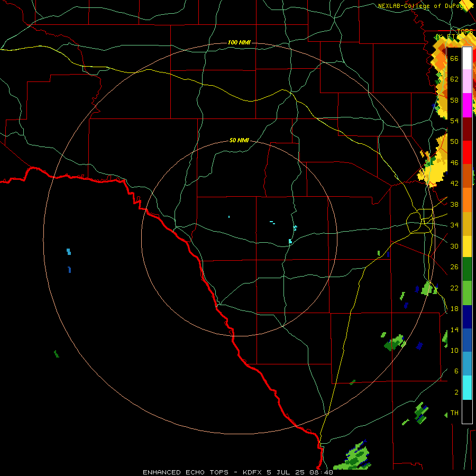Click the legend value '58'

454,100
